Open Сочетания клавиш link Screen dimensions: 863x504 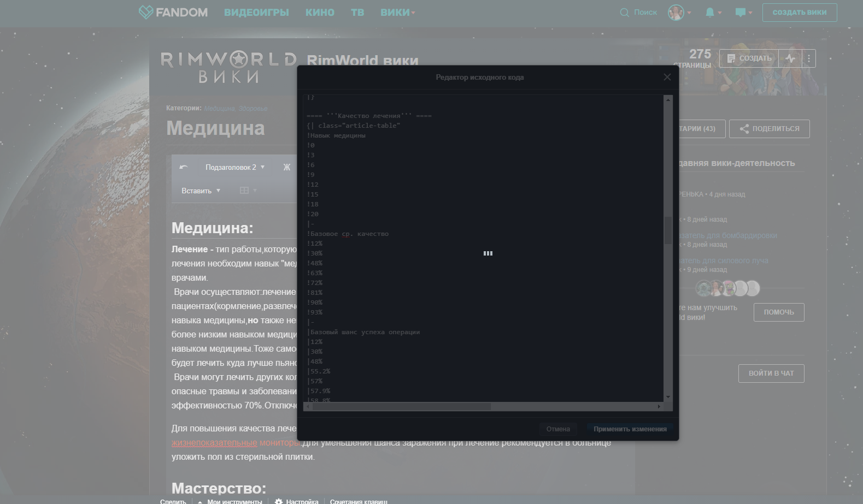[x=359, y=501]
